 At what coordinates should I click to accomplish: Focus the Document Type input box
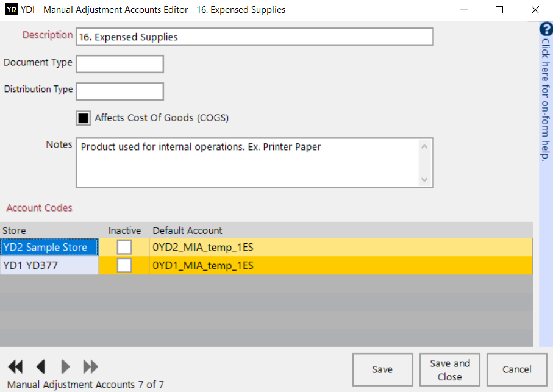120,64
